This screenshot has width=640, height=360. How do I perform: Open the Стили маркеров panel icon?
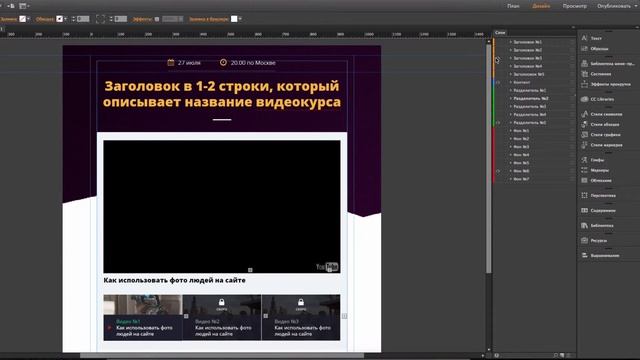point(584,145)
